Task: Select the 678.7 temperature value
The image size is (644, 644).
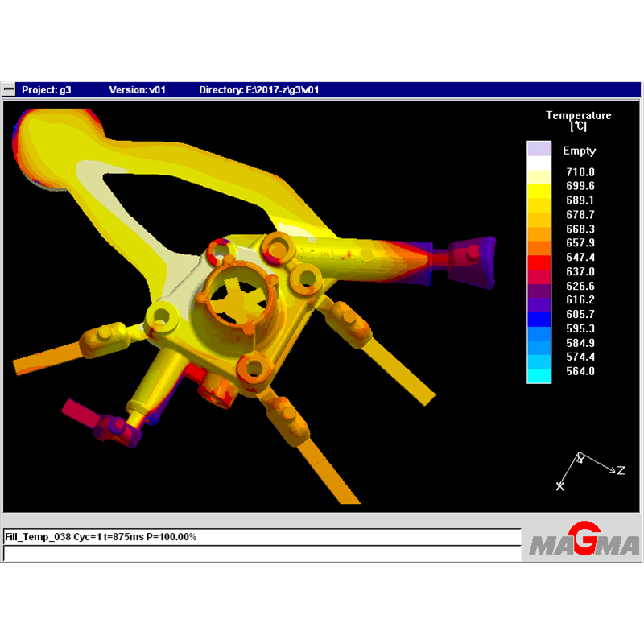Action: pyautogui.click(x=580, y=215)
